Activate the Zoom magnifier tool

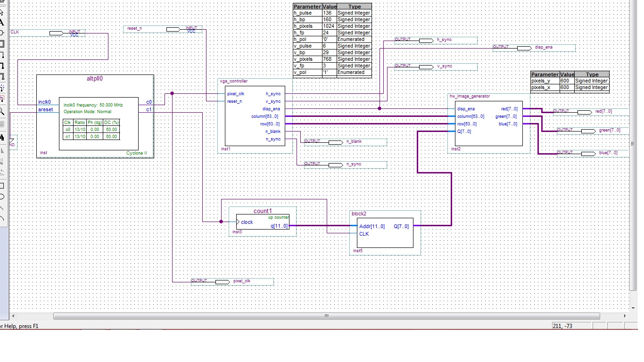2,112
